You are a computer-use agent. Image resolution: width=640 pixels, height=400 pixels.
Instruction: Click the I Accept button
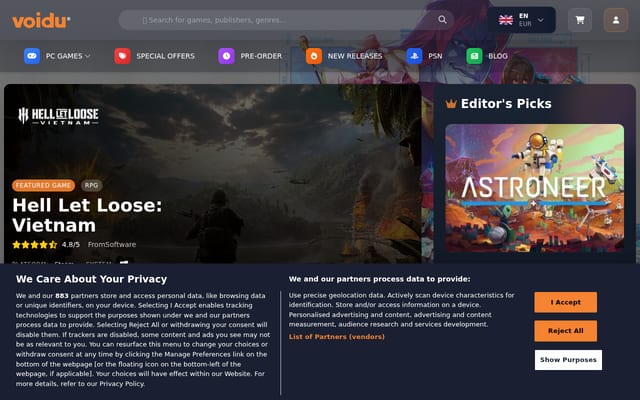click(565, 302)
